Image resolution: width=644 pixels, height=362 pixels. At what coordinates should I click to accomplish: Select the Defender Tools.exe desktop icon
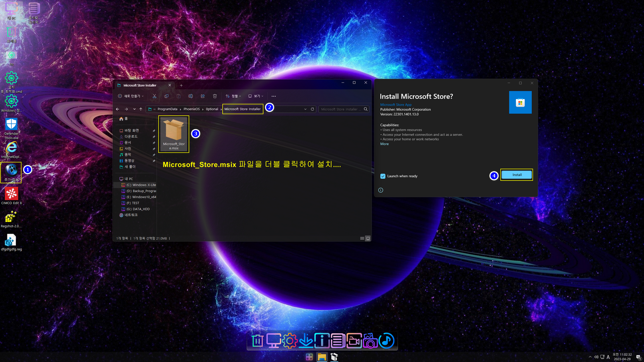pyautogui.click(x=11, y=128)
